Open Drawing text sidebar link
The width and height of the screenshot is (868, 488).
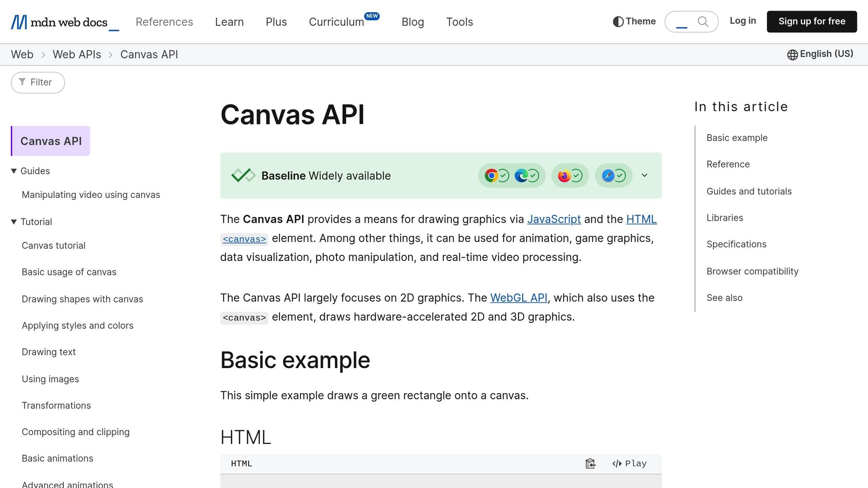49,352
